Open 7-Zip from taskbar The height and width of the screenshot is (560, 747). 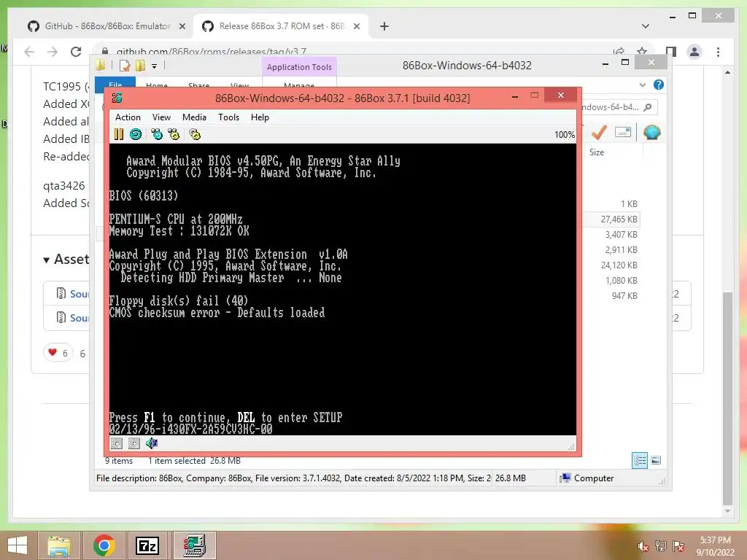click(x=147, y=545)
